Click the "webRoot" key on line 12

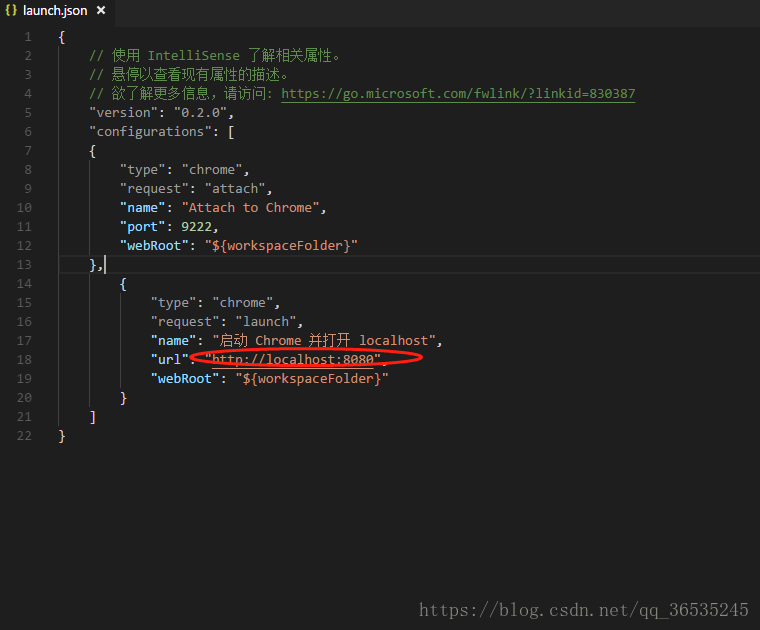coord(154,246)
